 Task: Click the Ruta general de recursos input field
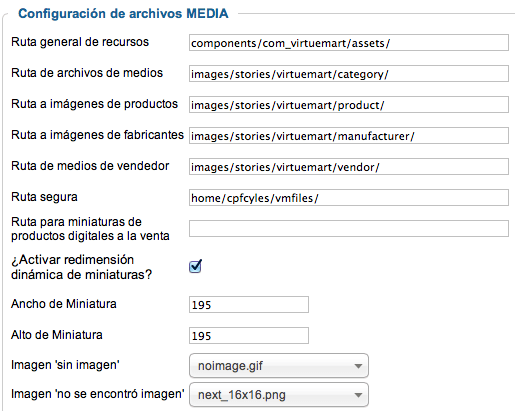(x=349, y=43)
